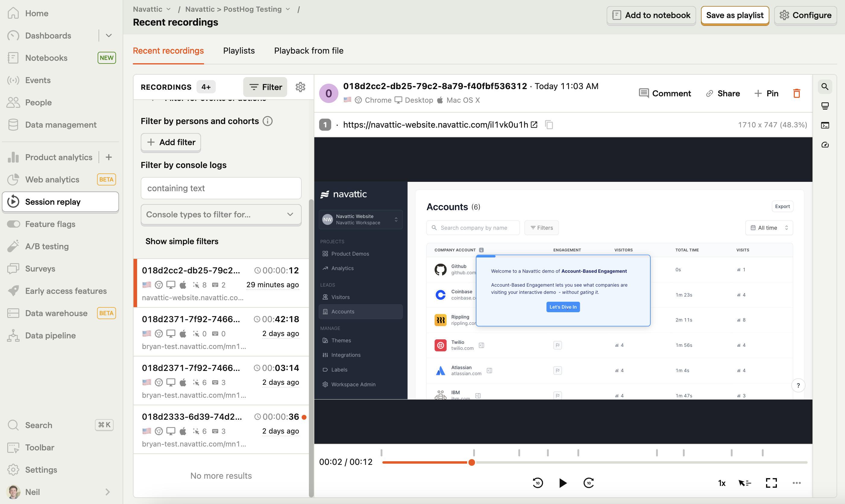Open the Search command bar in sidebar
The image size is (845, 504).
click(61, 425)
